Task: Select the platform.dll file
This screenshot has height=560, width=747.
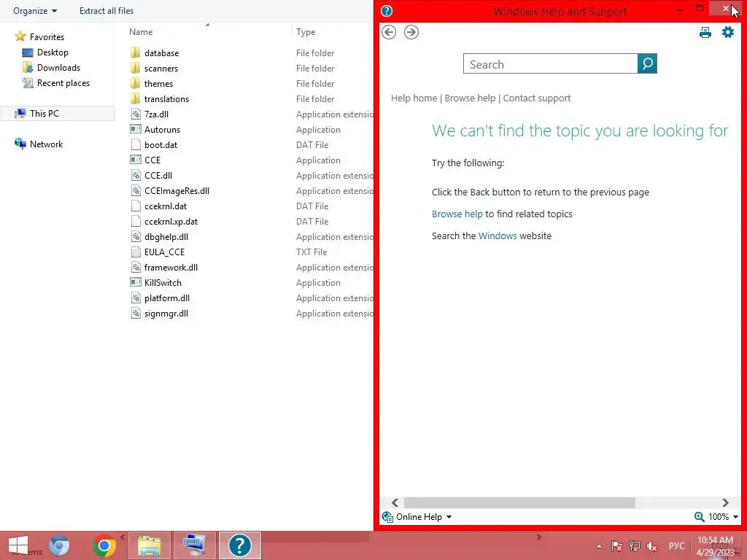Action: click(167, 298)
